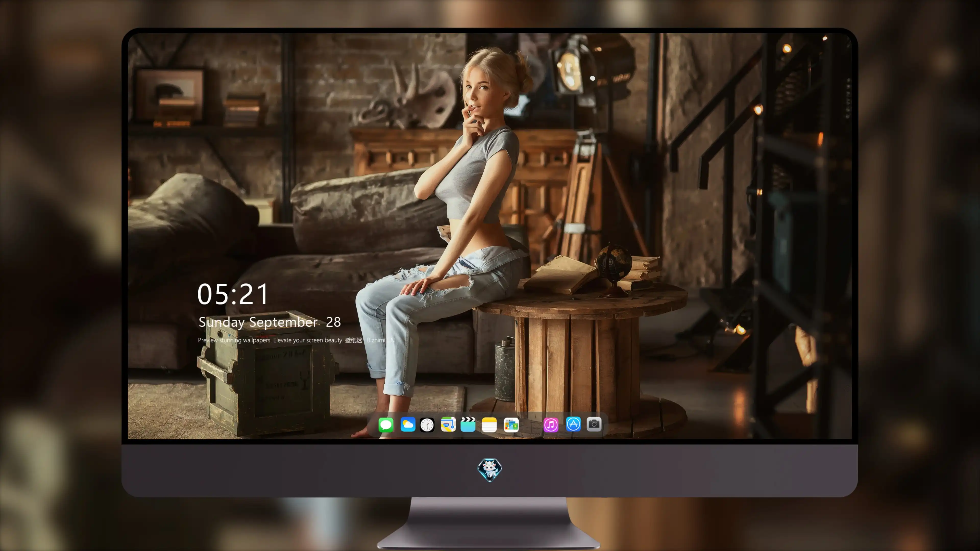Open the blue App Store icon
Screen dimensions: 980x551
coord(573,424)
